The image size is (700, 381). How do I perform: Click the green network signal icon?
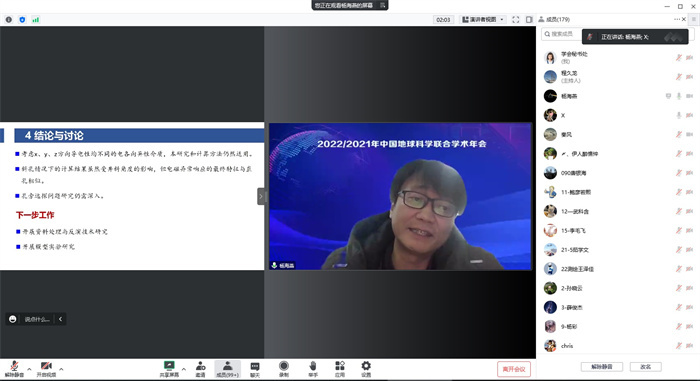(x=35, y=20)
